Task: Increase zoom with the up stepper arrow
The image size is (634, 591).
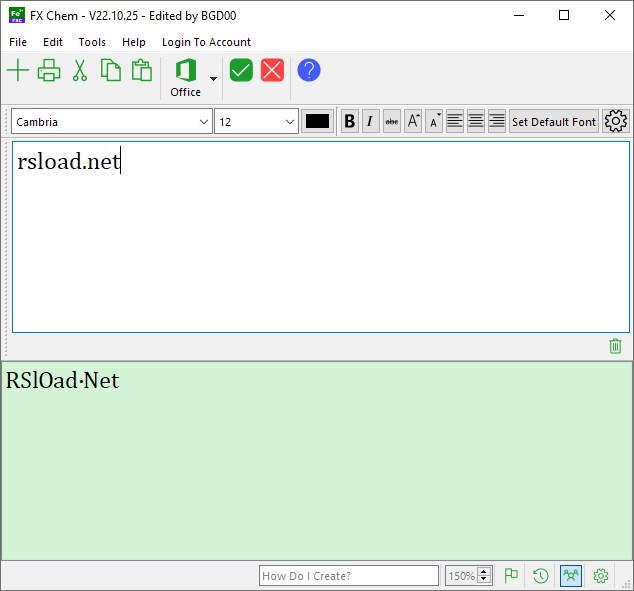Action: tap(484, 572)
